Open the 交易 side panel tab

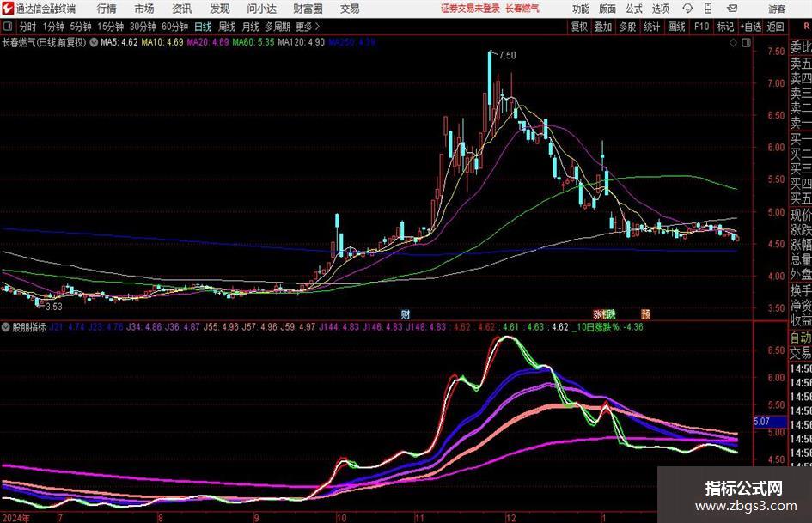click(x=801, y=353)
